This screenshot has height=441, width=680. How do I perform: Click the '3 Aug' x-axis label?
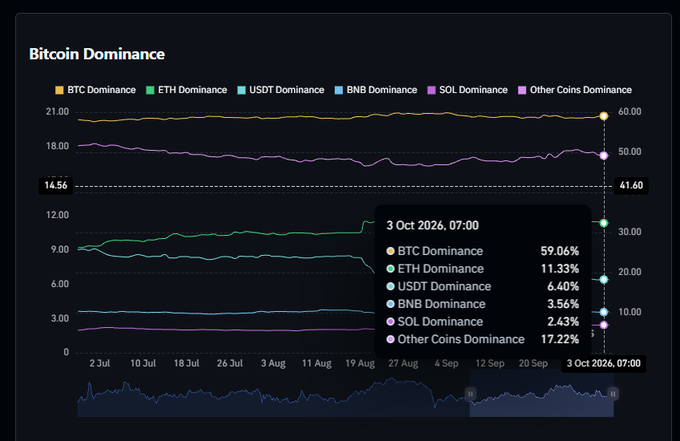[273, 363]
